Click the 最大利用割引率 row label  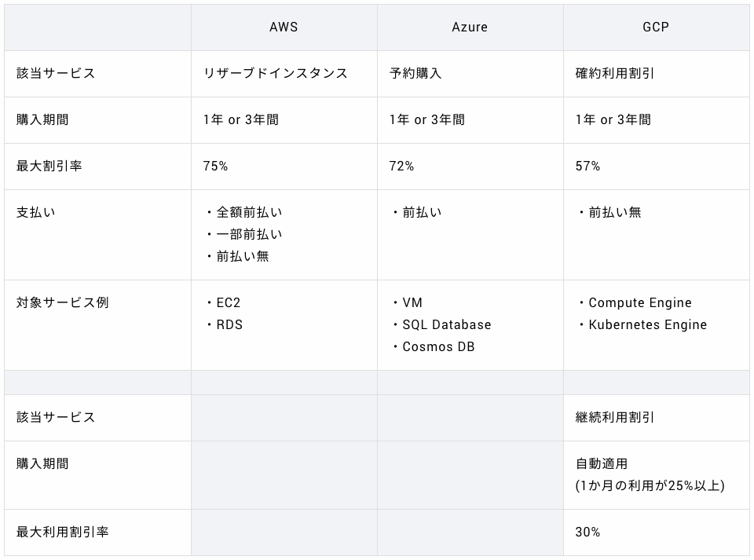[62, 532]
